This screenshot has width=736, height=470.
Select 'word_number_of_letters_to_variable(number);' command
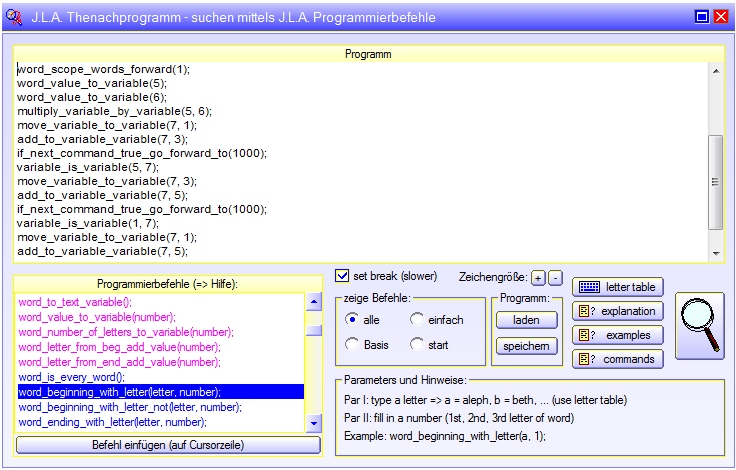[x=161, y=332]
